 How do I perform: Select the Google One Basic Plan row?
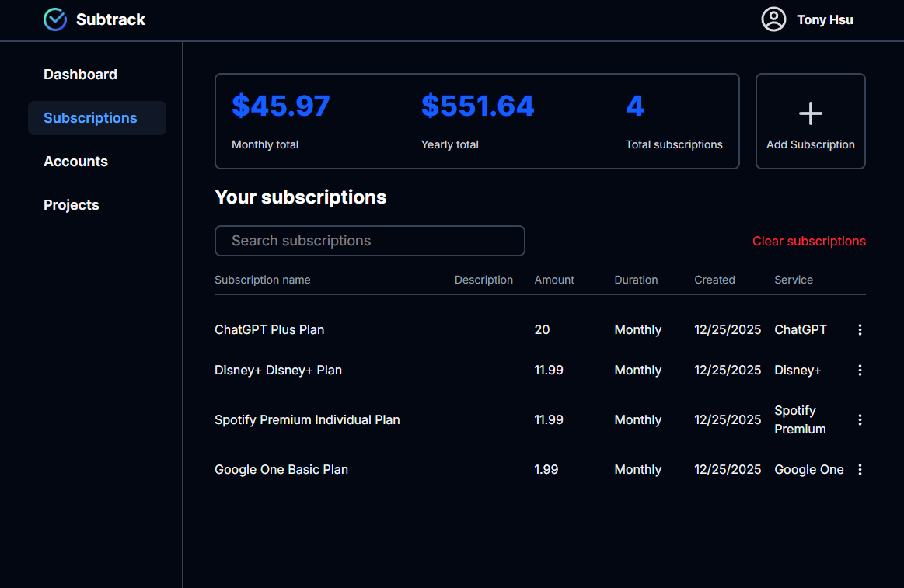(281, 470)
